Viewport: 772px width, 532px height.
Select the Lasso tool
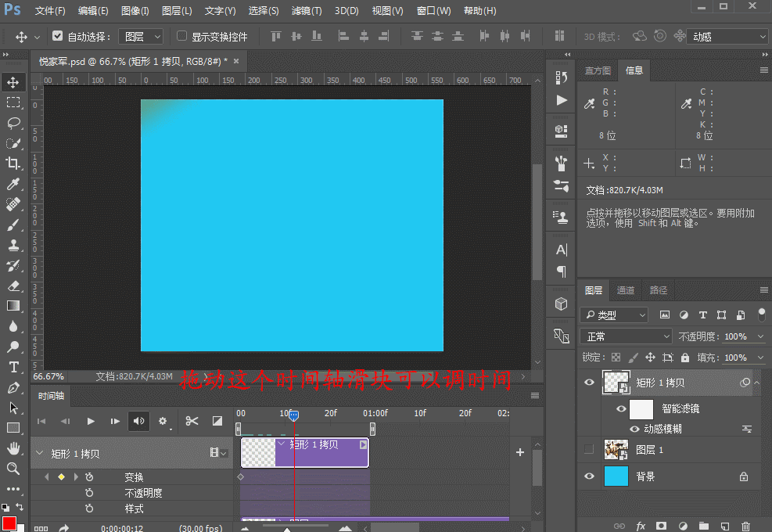(x=13, y=123)
